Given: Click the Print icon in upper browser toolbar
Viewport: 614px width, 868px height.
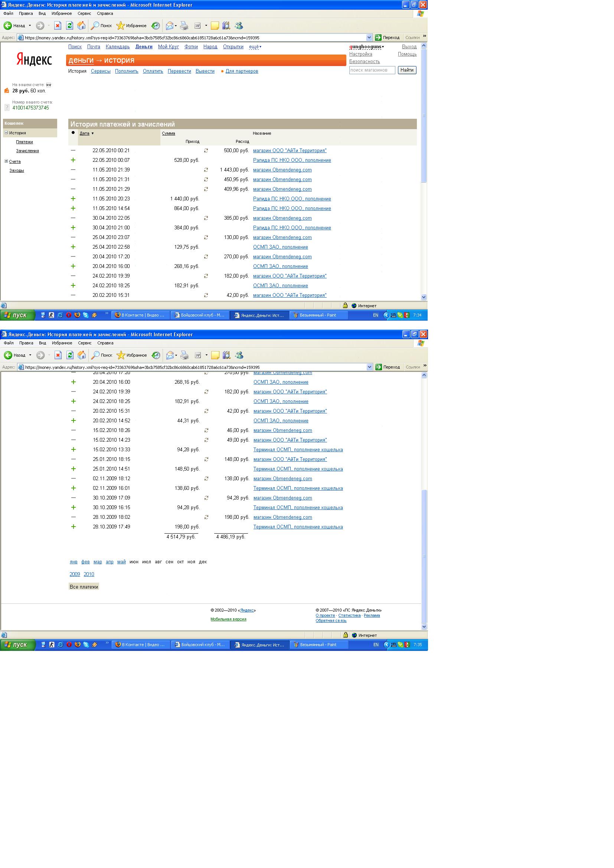Looking at the screenshot, I should [184, 26].
